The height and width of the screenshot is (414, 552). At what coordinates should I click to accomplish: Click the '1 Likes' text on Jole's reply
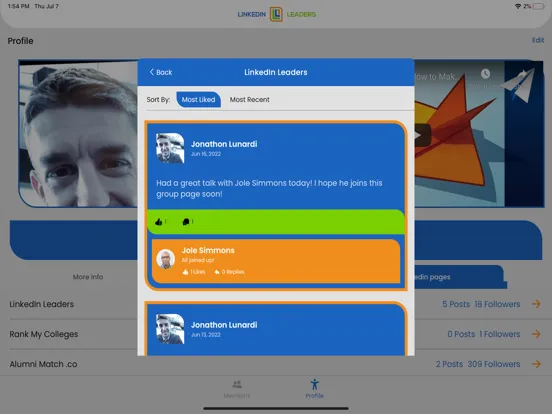pyautogui.click(x=197, y=272)
